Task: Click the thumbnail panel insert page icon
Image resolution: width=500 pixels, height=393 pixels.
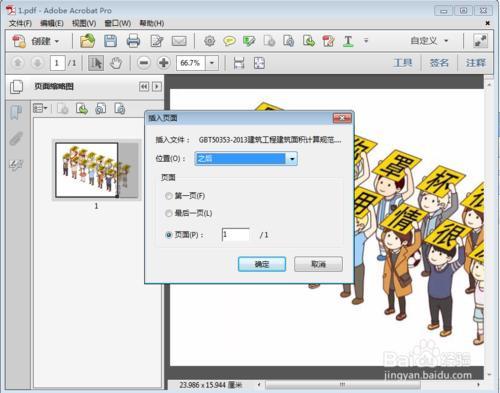Action: click(63, 109)
